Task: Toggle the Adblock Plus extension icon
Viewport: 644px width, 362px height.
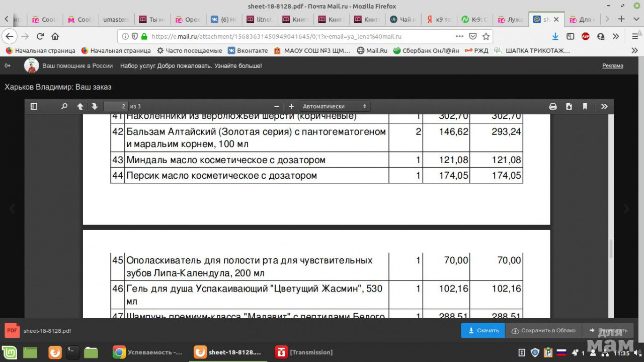Action: (586, 36)
